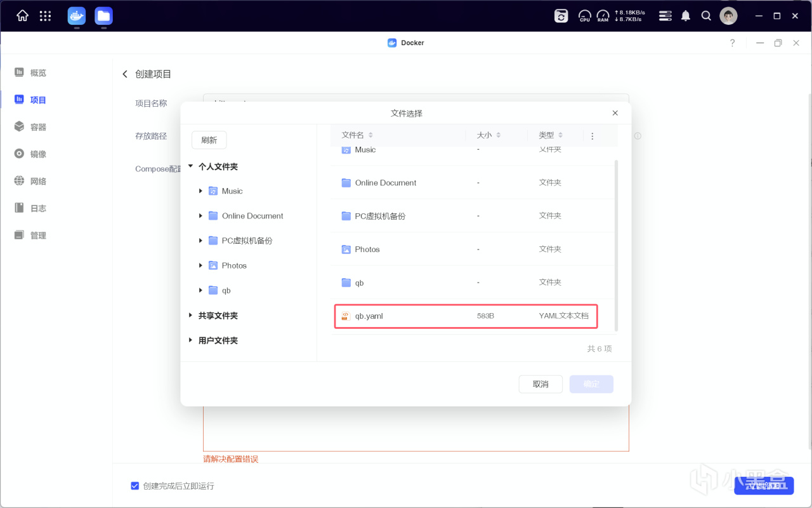Click 取消 in file dialog

(x=540, y=384)
